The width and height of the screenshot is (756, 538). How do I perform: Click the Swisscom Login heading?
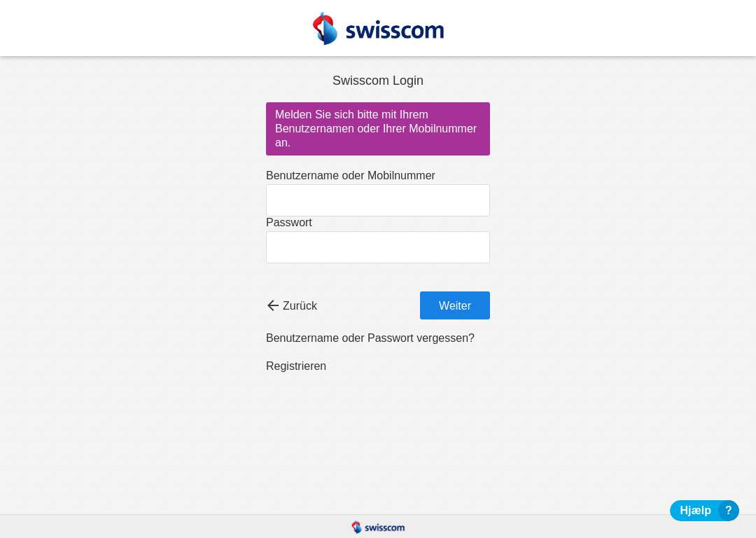point(377,81)
